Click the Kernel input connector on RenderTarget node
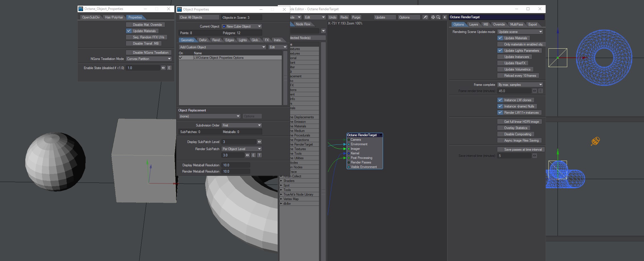 tap(349, 154)
